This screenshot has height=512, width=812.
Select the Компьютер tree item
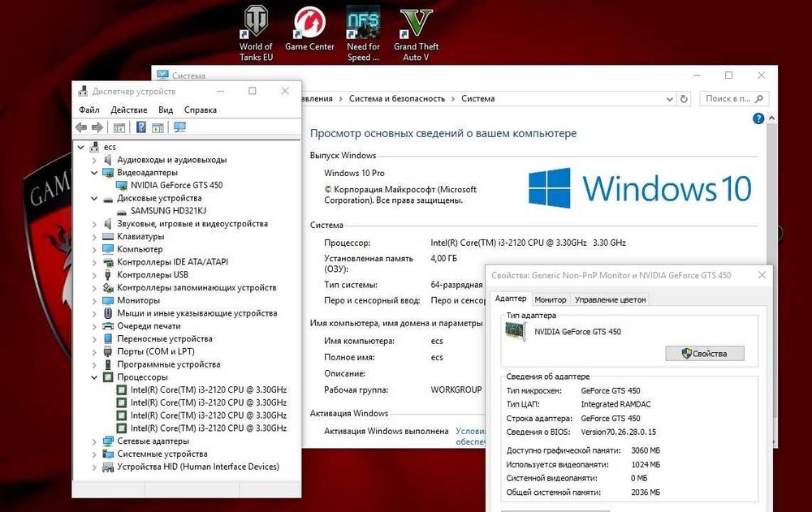pyautogui.click(x=140, y=249)
